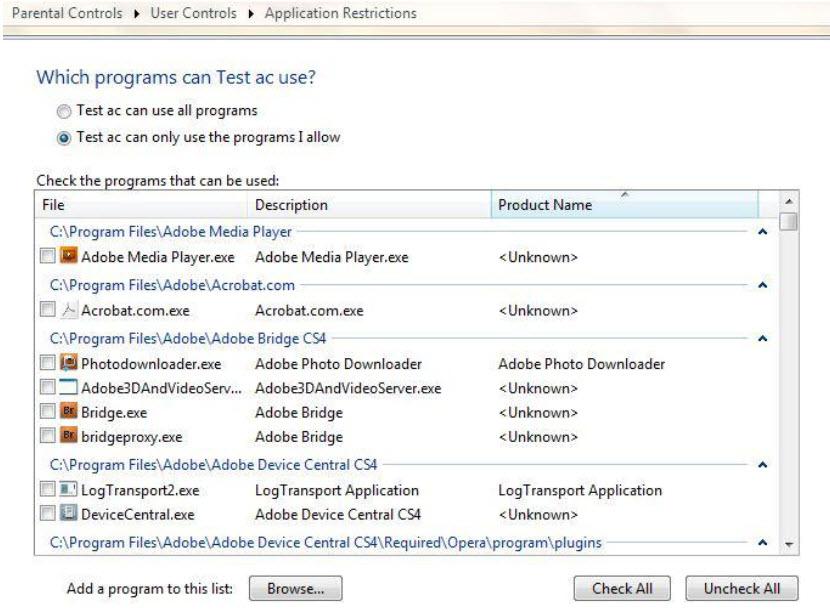Image resolution: width=830 pixels, height=612 pixels.
Task: Collapse the Adobe Bridge CS4 group
Action: (x=763, y=338)
